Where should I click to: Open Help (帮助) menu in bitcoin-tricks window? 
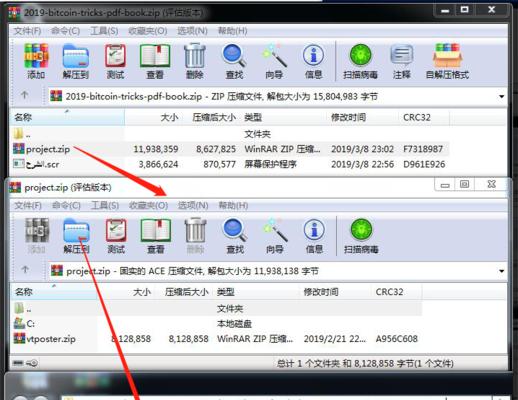232,31
